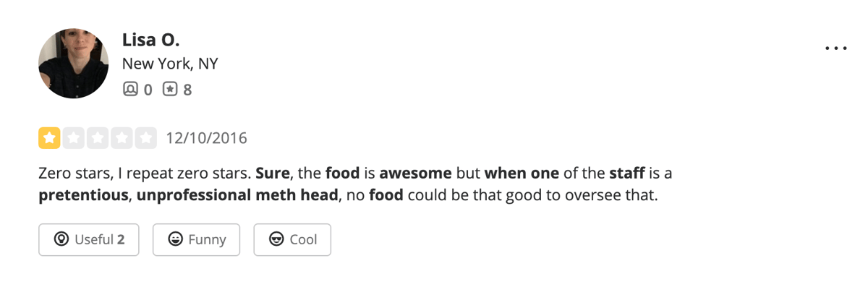The height and width of the screenshot is (300, 868).
Task: Click the fourth gray rating star
Action: click(x=122, y=137)
